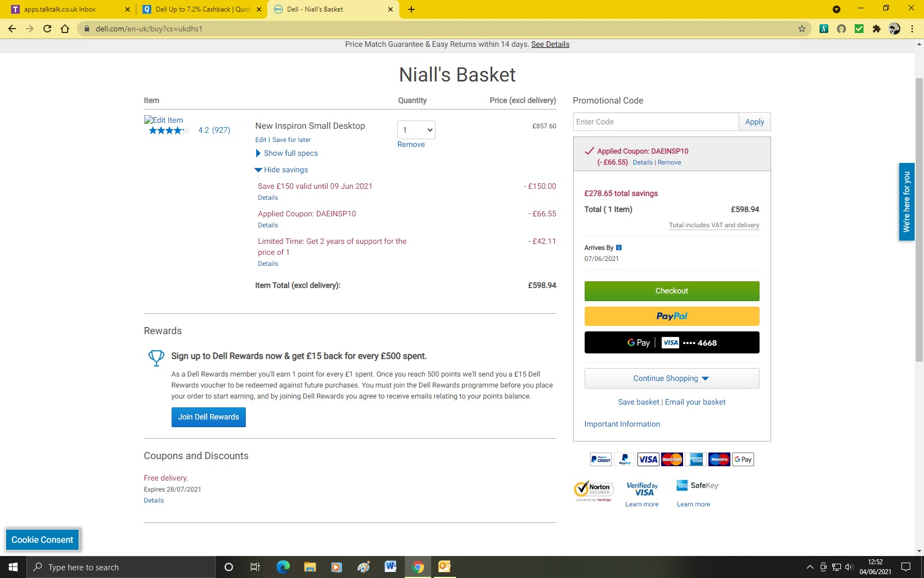Open the Chrome profile avatar
The width and height of the screenshot is (924, 578).
click(x=894, y=29)
